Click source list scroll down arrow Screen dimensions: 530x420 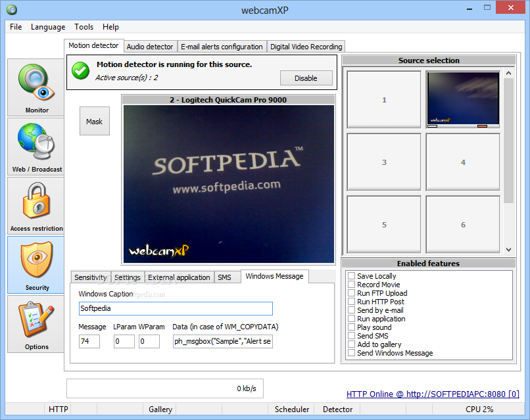point(509,250)
